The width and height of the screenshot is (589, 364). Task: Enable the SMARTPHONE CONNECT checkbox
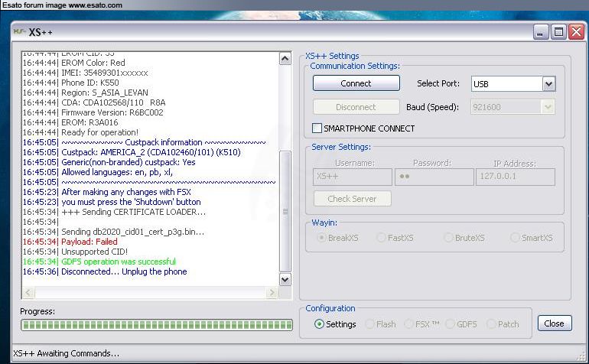317,128
